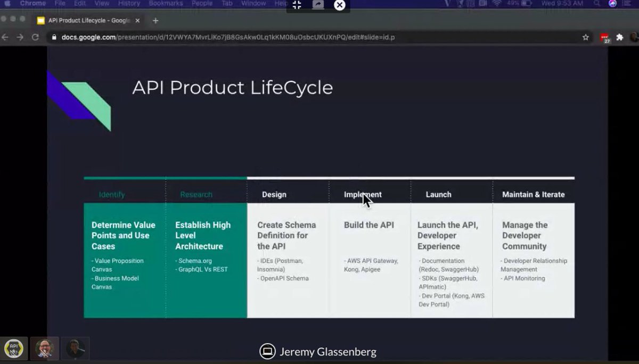Click 'Create Schema Definition for the API' heading
Viewport: 639px width, 364px height.
point(286,236)
